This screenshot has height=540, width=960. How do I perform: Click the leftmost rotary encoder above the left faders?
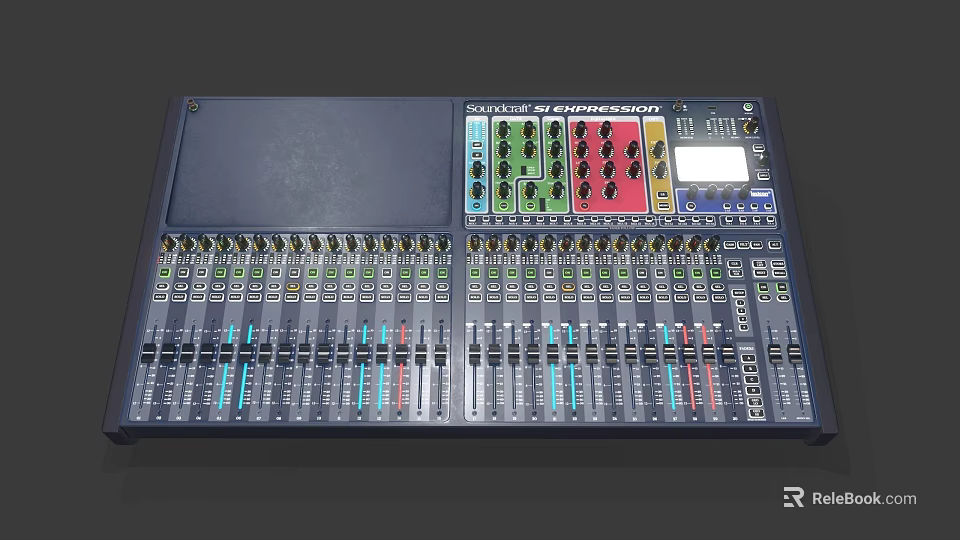(170, 244)
